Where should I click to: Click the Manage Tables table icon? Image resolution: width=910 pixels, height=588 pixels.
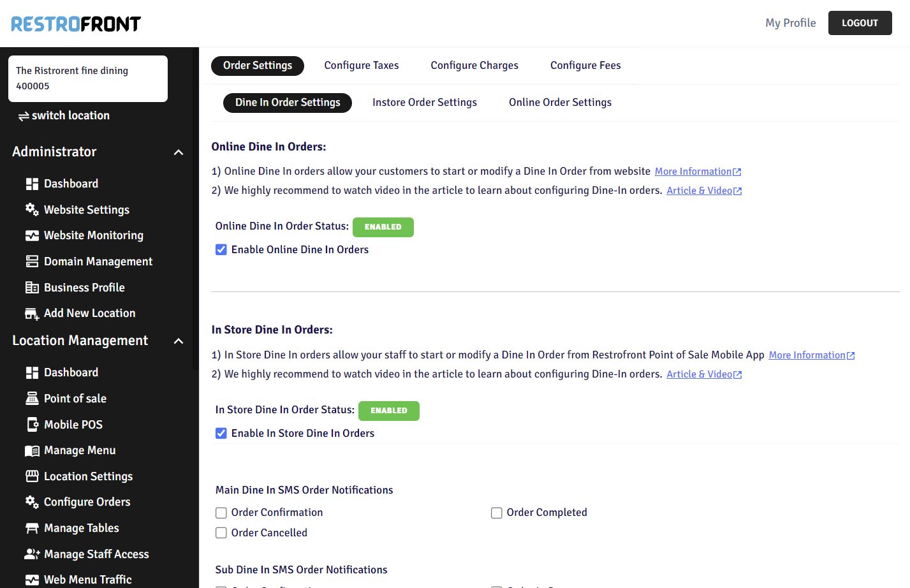pyautogui.click(x=32, y=529)
